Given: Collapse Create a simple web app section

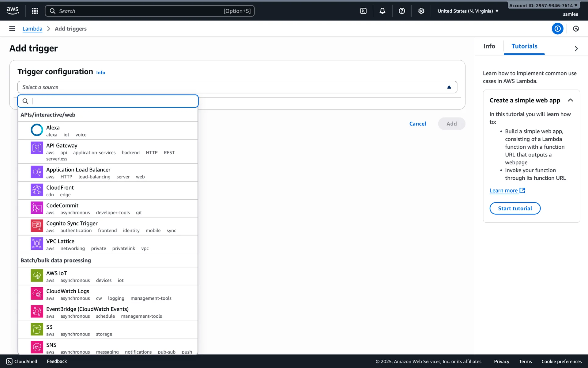Looking at the screenshot, I should (570, 100).
